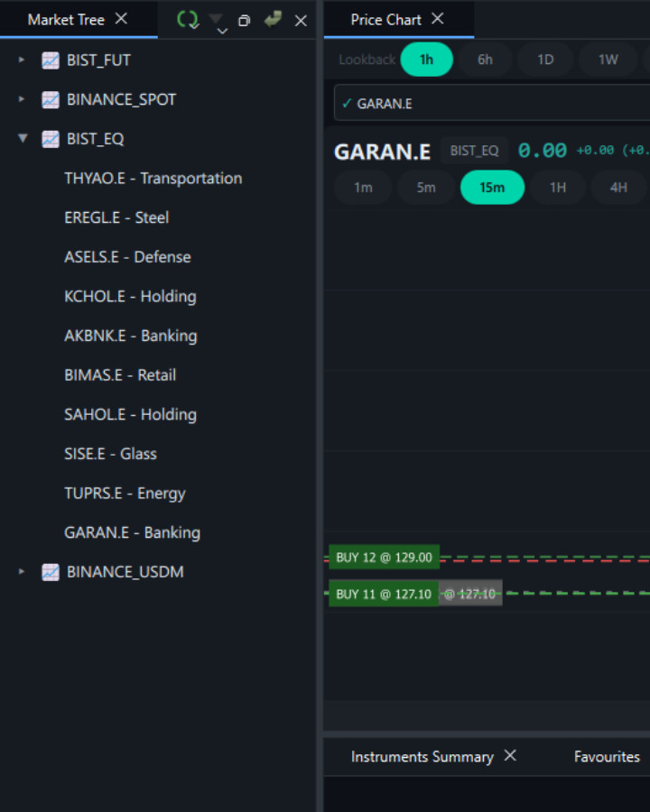Click the X icon right of the green arrow
The image size is (650, 812).
(301, 21)
